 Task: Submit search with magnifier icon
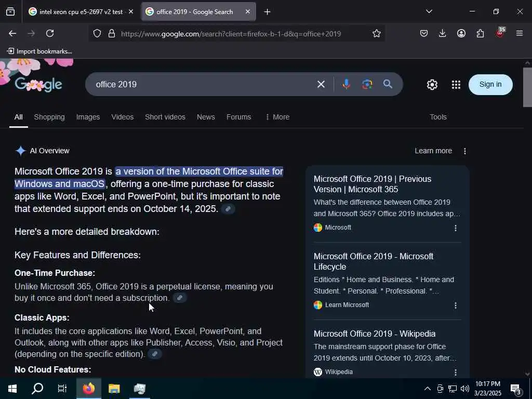click(388, 84)
